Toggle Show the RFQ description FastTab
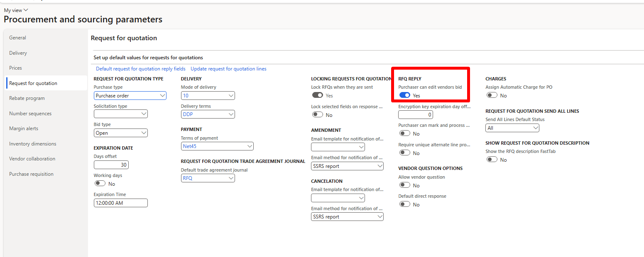Screen dimensions: 644x257 [492, 160]
